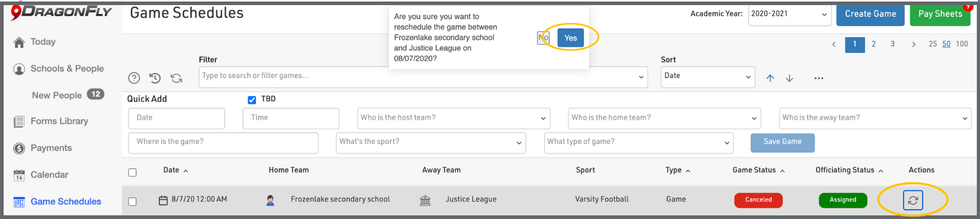
Task: Select the Frozenlake game row checkbox
Action: (x=132, y=202)
